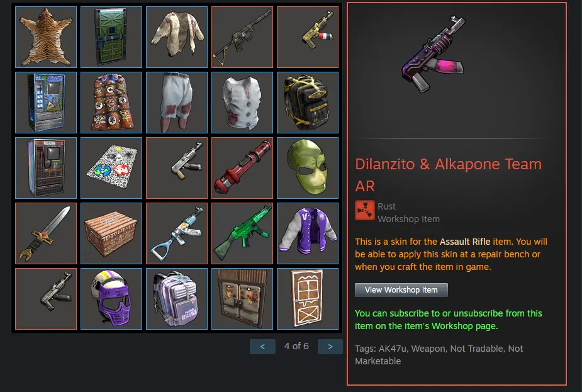Choose the blue Blueprints vending machine
Image resolution: width=582 pixels, height=392 pixels.
click(x=46, y=103)
